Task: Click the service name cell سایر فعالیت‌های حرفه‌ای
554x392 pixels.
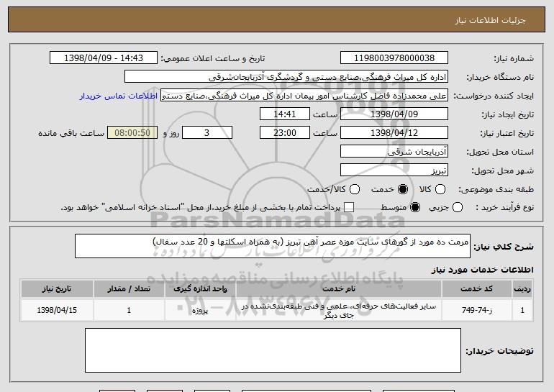Action: (x=338, y=311)
